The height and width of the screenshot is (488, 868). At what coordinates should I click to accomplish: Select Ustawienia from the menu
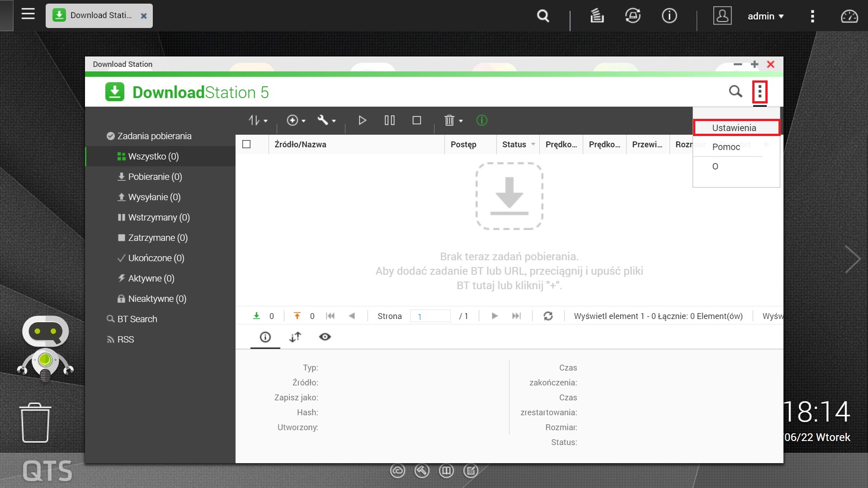click(736, 128)
